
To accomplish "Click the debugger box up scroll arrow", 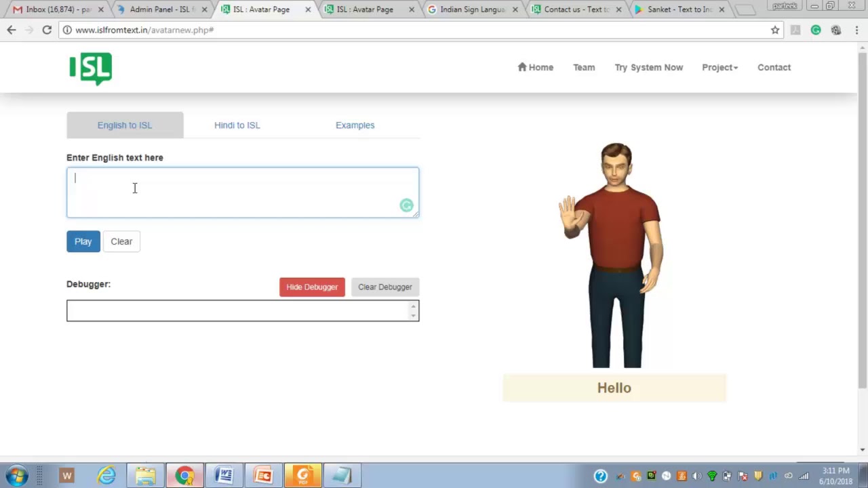I will (413, 306).
